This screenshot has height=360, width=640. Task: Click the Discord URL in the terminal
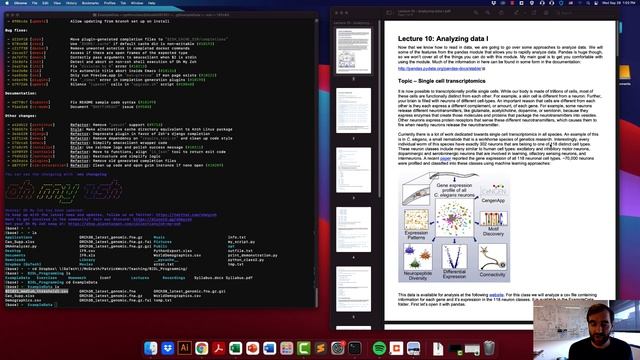pos(162,219)
